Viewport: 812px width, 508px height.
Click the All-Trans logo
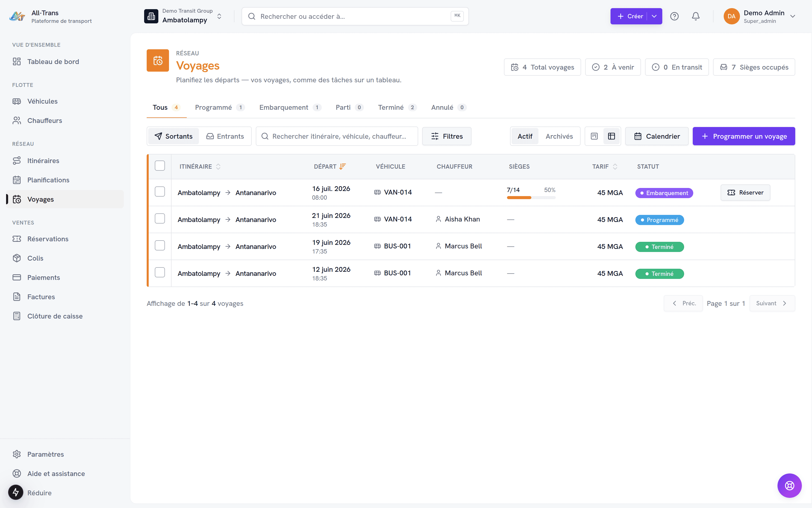(17, 16)
